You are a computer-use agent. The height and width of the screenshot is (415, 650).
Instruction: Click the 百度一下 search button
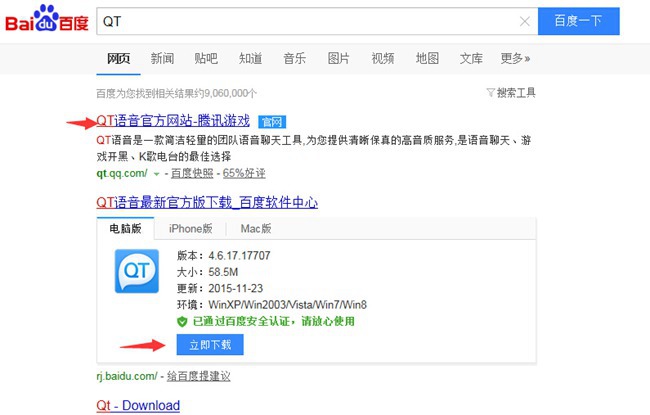579,21
